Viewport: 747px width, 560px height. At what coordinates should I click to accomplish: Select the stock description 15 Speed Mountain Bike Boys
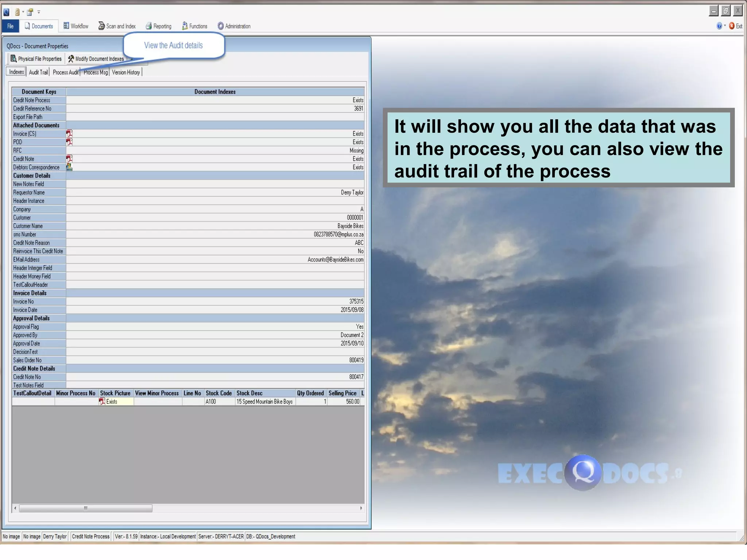click(x=265, y=401)
